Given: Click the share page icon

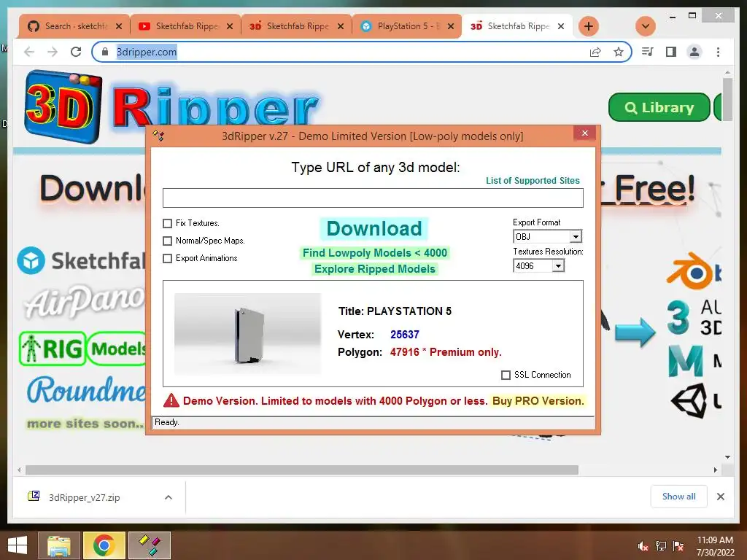Looking at the screenshot, I should point(595,52).
